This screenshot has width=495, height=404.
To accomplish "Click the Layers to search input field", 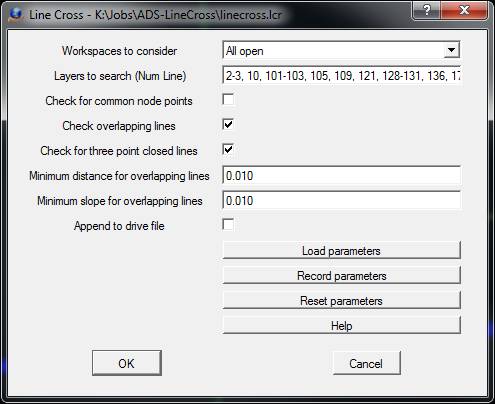I will (x=341, y=76).
